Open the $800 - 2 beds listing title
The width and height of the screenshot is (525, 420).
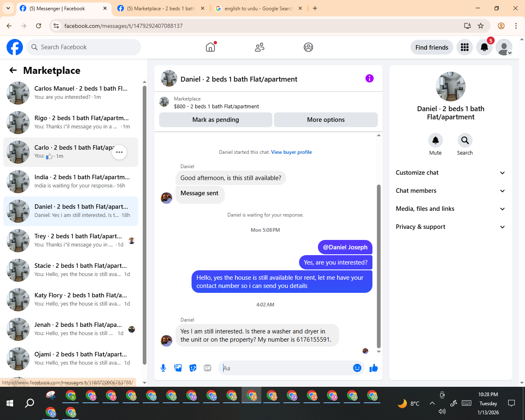point(217,106)
